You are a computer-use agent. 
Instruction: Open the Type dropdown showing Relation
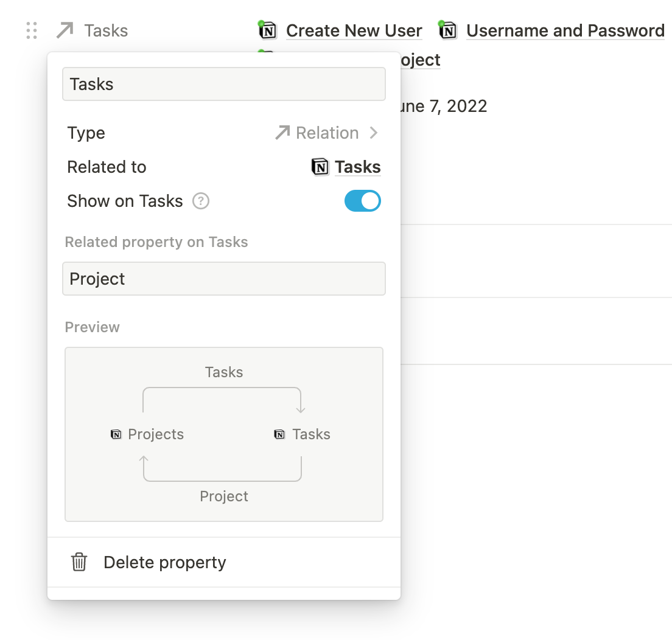pos(327,133)
